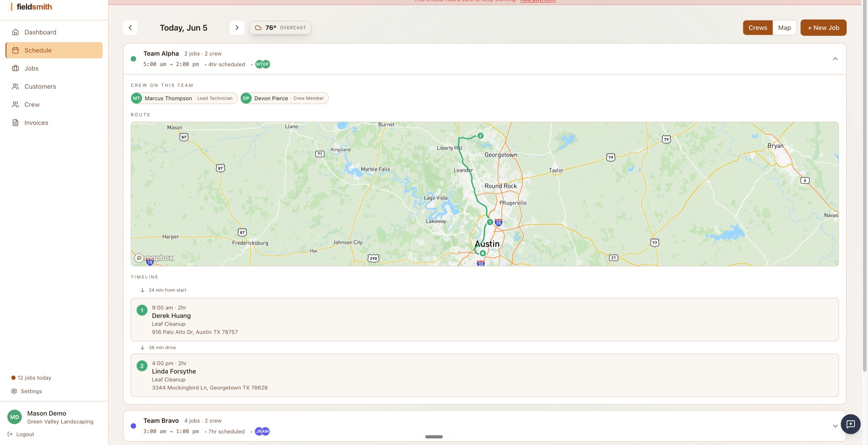Click the page vertical scrollbar
868x445 pixels.
[865, 186]
